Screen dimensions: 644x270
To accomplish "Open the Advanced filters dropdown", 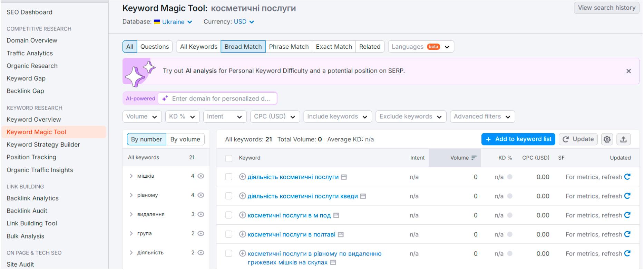I will (482, 117).
